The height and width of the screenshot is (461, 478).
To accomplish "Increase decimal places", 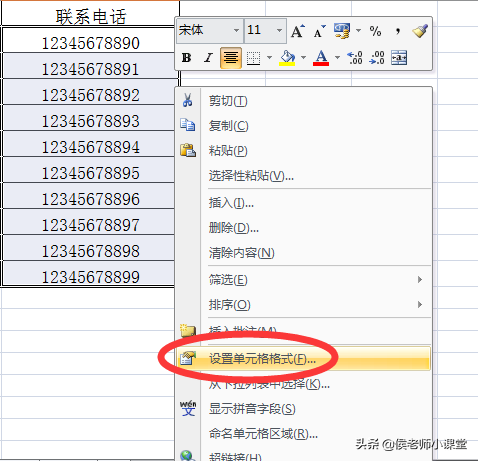I will (x=355, y=58).
